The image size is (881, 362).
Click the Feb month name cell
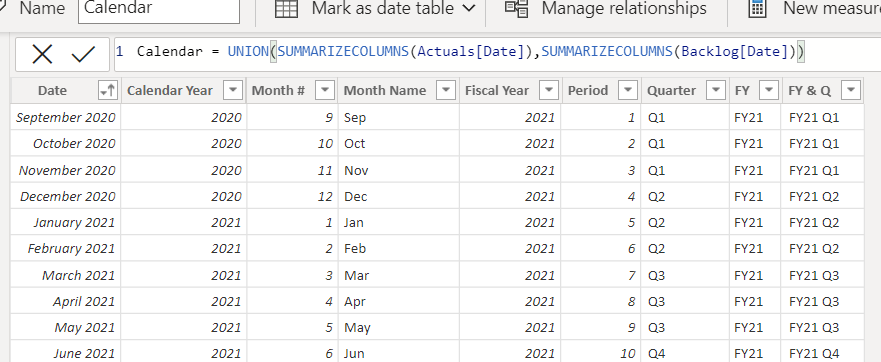[398, 248]
